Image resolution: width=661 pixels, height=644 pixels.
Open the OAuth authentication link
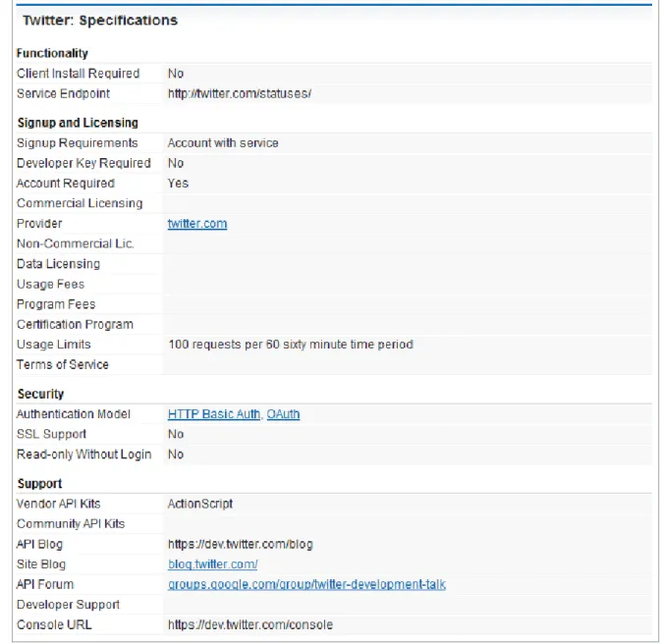(283, 414)
